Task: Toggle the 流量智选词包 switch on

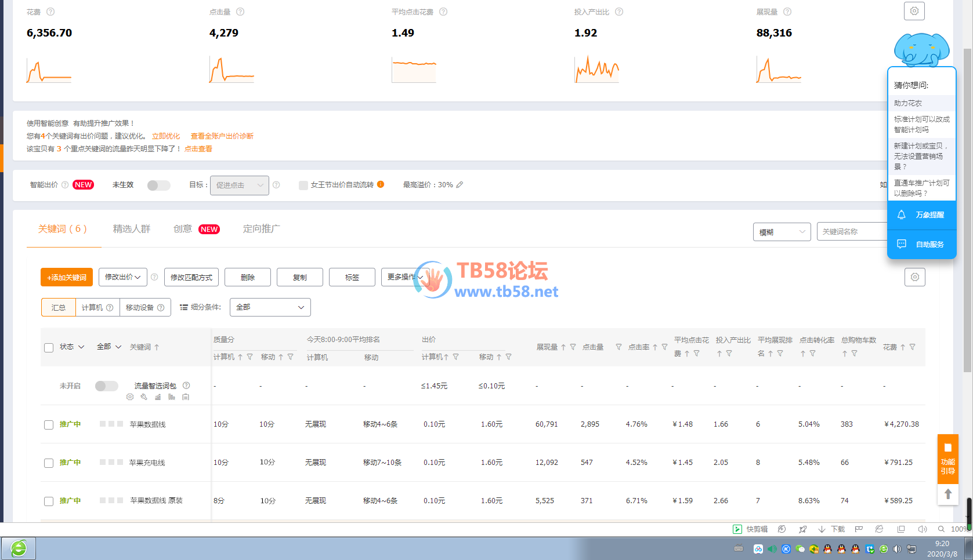Action: point(107,386)
